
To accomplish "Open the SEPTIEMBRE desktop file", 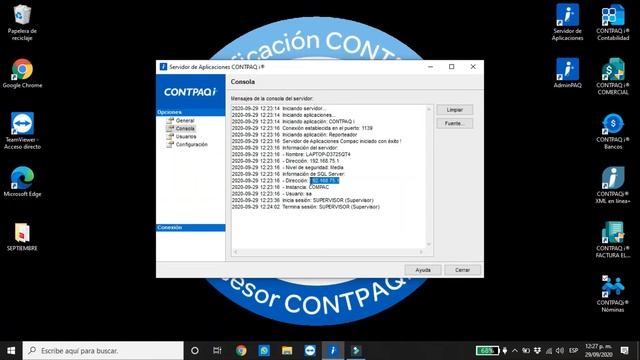I will coord(22,237).
